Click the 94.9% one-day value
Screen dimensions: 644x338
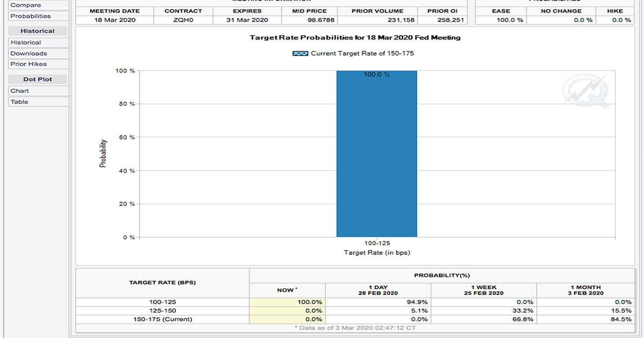tap(418, 302)
